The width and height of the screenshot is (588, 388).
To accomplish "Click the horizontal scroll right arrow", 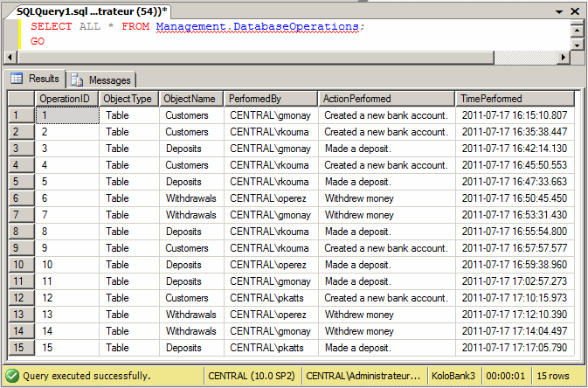I will tap(563, 58).
